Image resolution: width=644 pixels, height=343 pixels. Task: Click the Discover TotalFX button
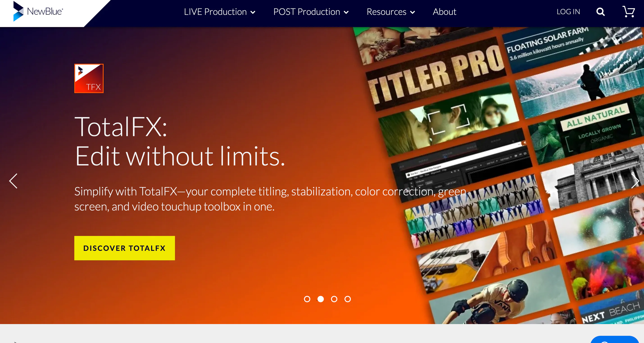click(125, 248)
